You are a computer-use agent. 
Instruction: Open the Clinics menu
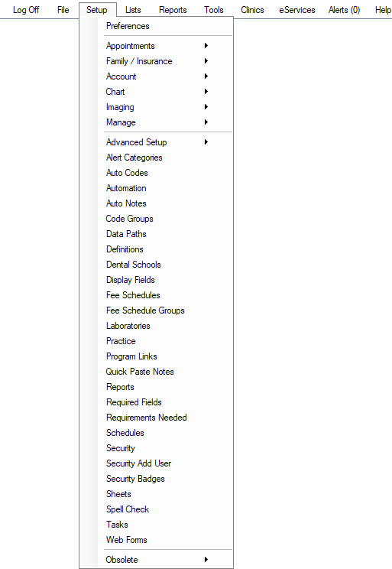(252, 10)
